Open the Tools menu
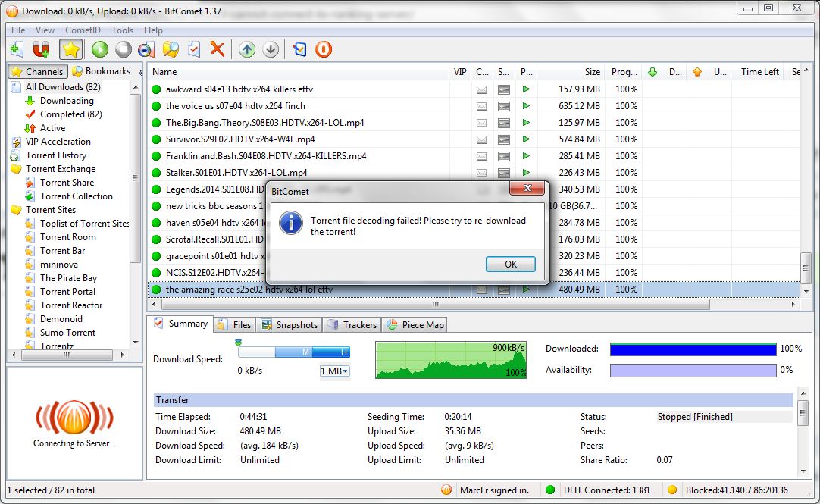Image resolution: width=820 pixels, height=504 pixels. coord(122,30)
